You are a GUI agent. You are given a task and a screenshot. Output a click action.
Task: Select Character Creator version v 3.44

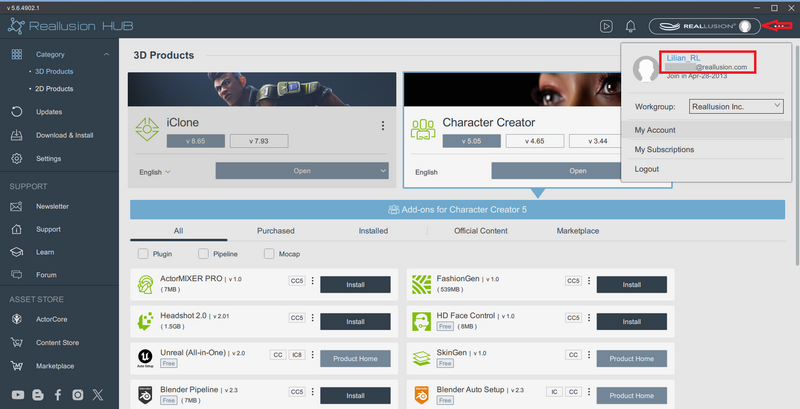point(597,141)
